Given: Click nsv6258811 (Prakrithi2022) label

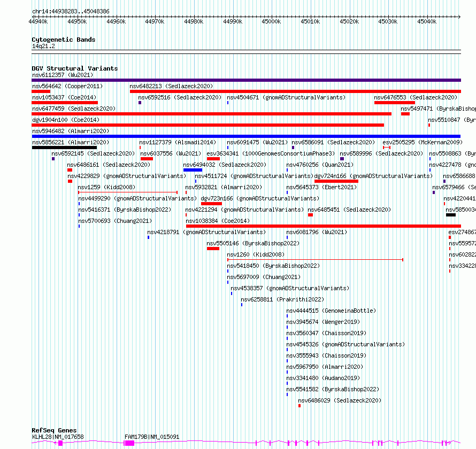Looking at the screenshot, I should click(282, 299).
